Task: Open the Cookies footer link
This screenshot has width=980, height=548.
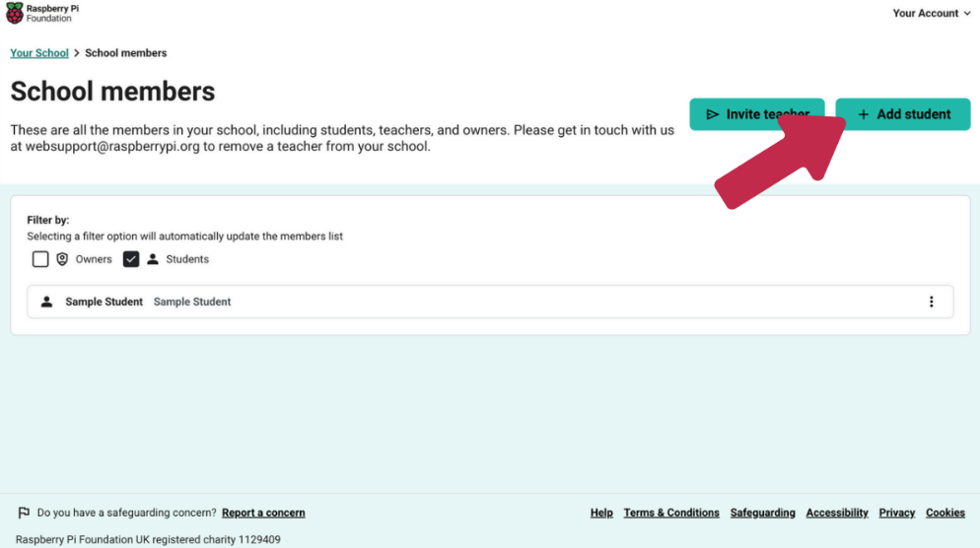Action: [x=945, y=513]
